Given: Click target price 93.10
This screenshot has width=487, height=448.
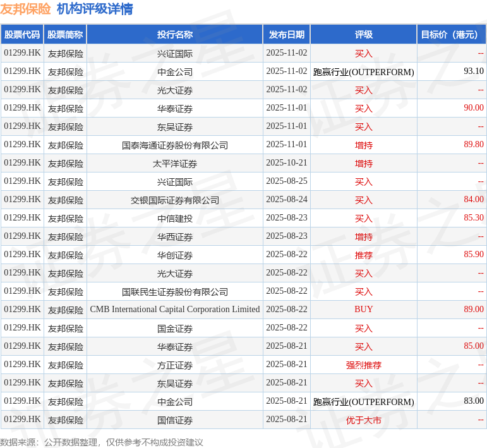Looking at the screenshot, I should pos(474,71).
